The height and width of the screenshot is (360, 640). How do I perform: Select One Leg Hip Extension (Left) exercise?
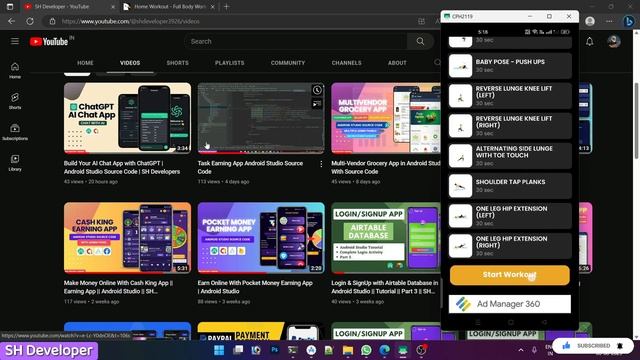point(510,216)
